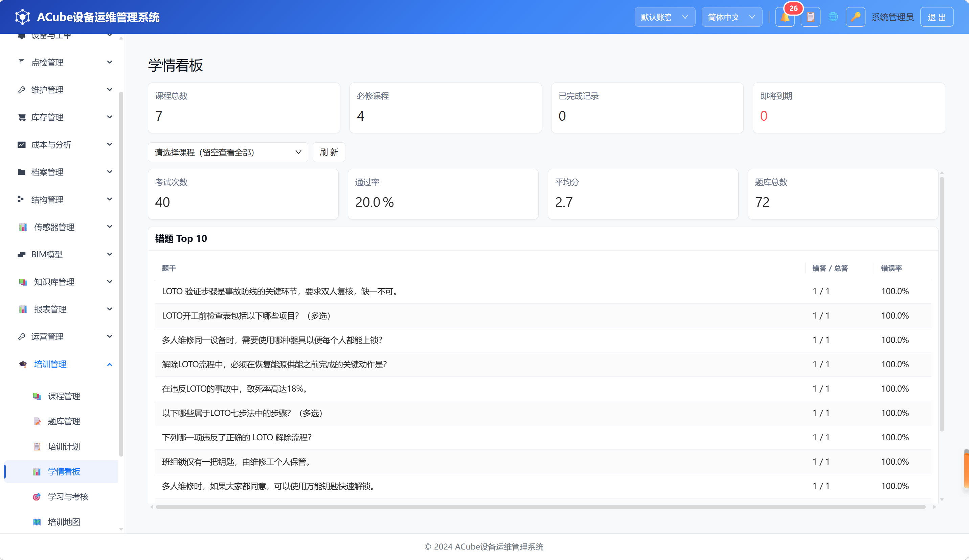This screenshot has height=560, width=969.
Task: Expand the 档案管理 menu chevron
Action: [x=110, y=172]
